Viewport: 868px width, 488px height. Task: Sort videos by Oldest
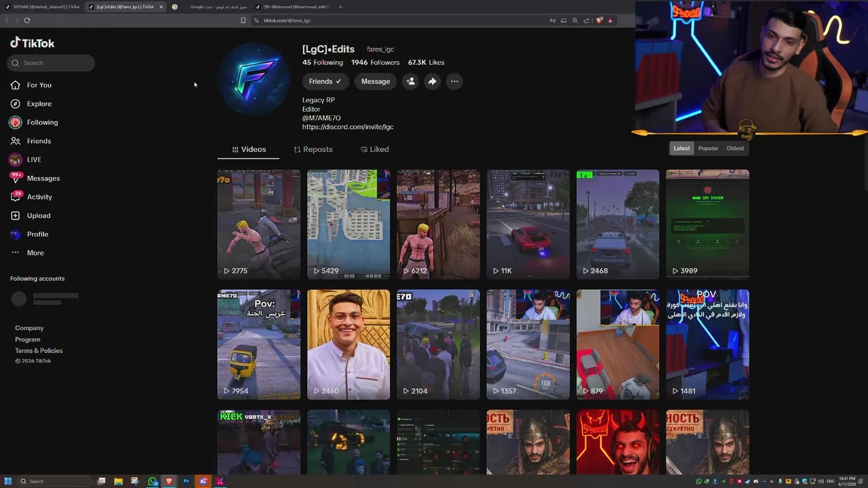point(735,148)
